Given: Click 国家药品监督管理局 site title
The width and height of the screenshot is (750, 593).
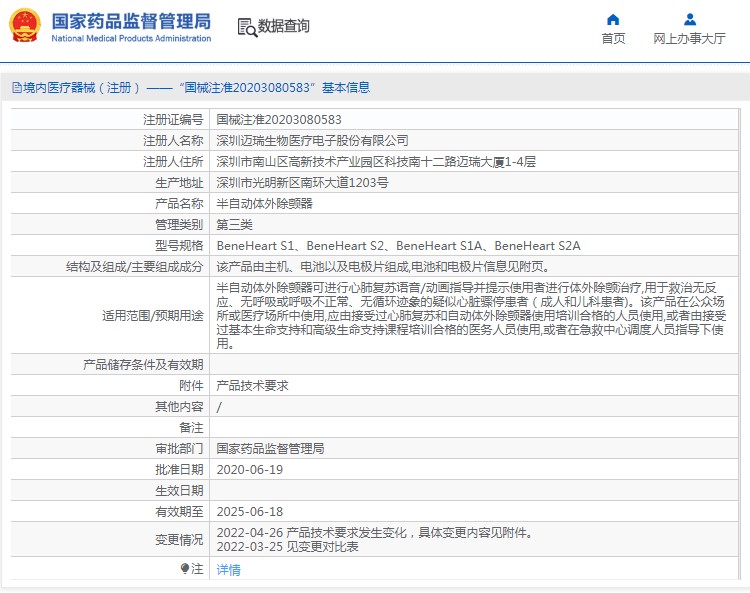Looking at the screenshot, I should (x=131, y=22).
